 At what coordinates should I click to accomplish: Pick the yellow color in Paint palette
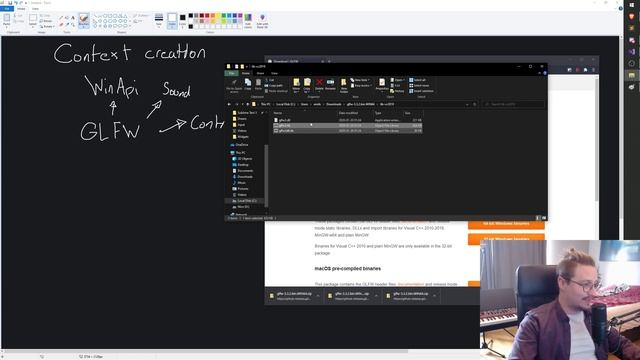pyautogui.click(x=218, y=16)
